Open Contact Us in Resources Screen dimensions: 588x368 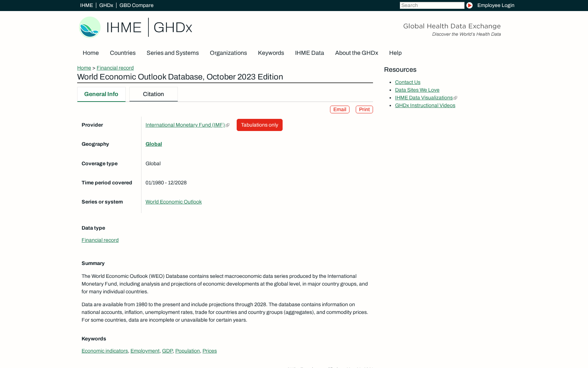click(x=408, y=82)
